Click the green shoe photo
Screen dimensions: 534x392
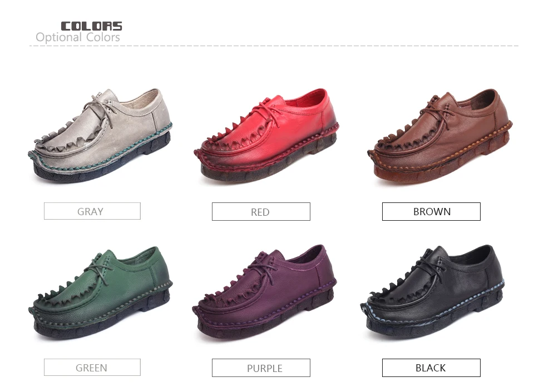click(x=100, y=292)
